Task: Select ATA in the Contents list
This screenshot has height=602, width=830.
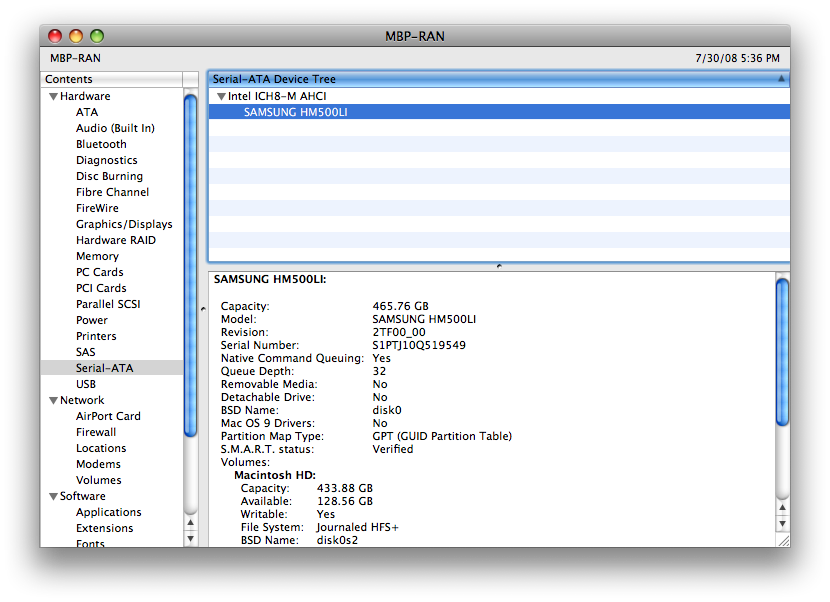Action: tap(87, 112)
